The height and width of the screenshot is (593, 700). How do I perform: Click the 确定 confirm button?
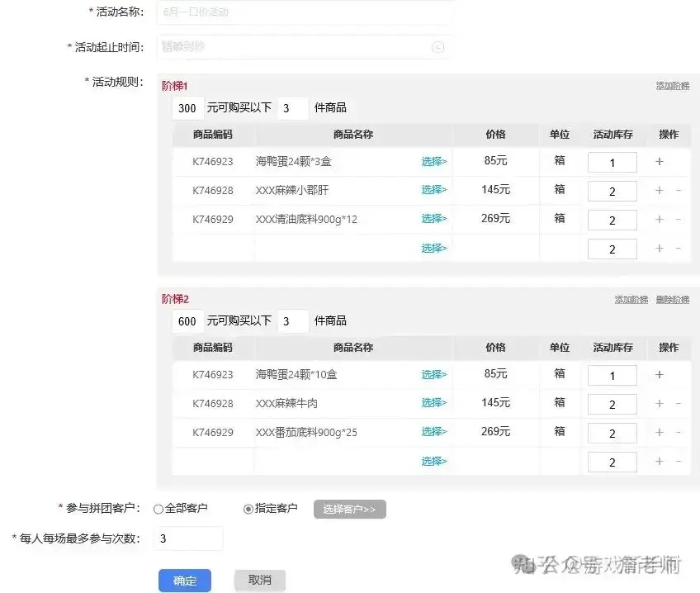click(x=184, y=581)
